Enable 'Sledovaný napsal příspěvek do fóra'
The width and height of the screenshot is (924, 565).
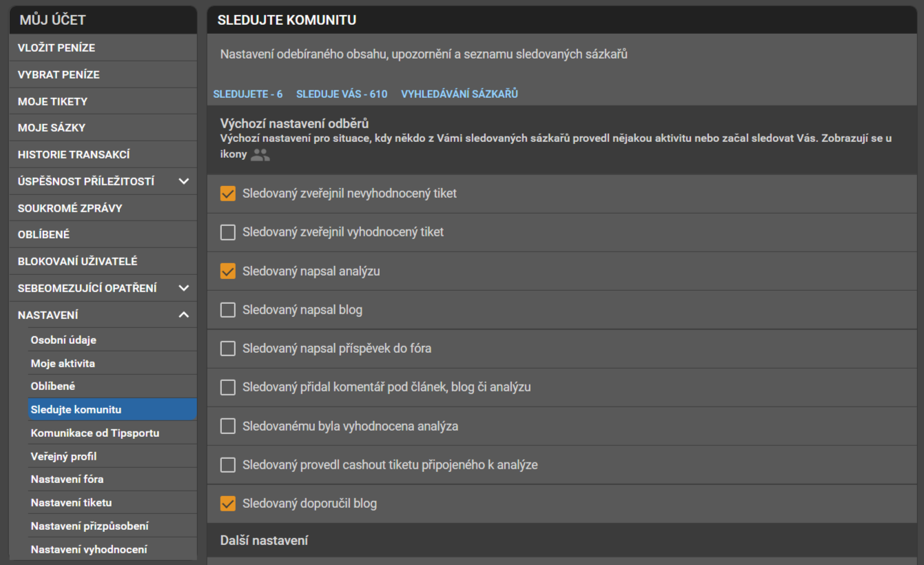click(228, 349)
